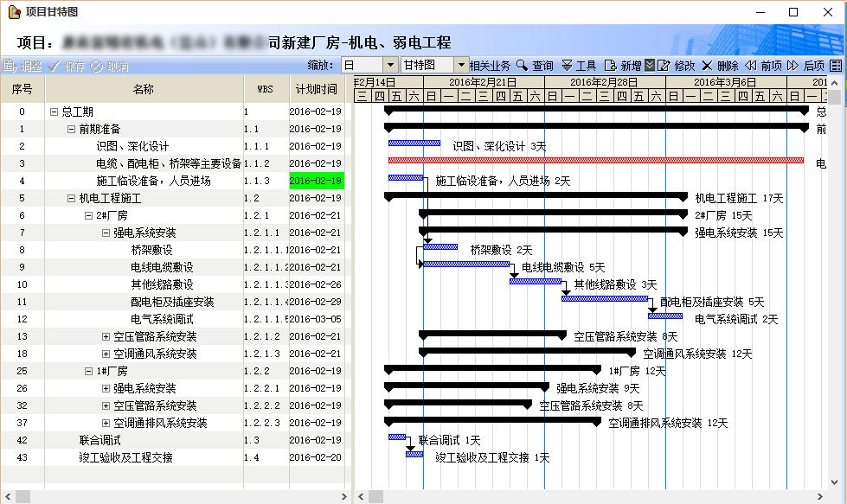Expand the 空压管路系统安装 node under 2#厂房
This screenshot has height=504, width=847.
pyautogui.click(x=106, y=336)
